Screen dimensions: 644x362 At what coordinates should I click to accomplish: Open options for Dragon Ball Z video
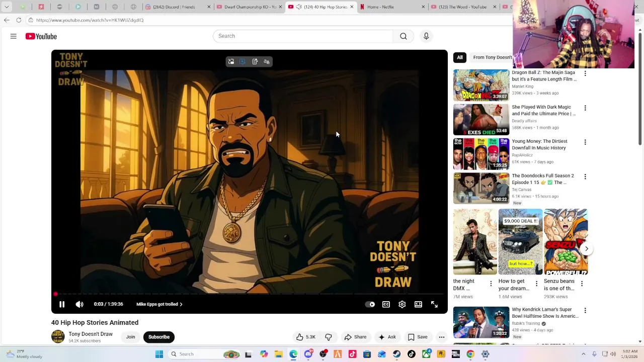click(x=585, y=73)
